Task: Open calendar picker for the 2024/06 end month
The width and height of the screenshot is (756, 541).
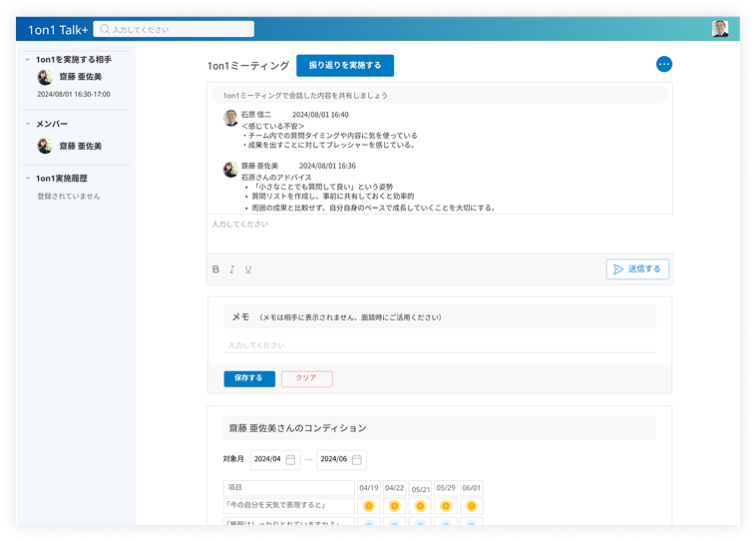Action: coord(357,460)
